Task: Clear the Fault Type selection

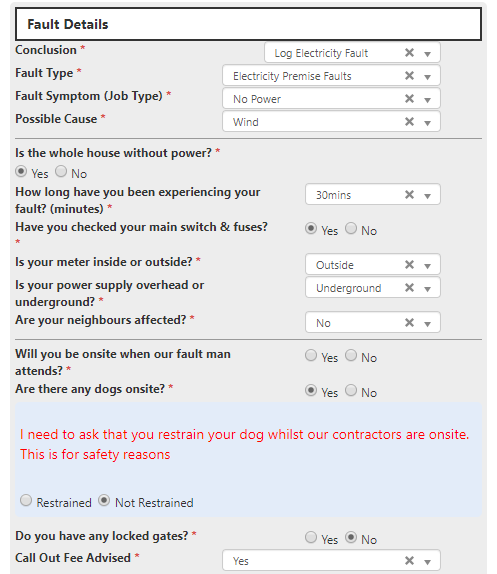Action: (409, 76)
